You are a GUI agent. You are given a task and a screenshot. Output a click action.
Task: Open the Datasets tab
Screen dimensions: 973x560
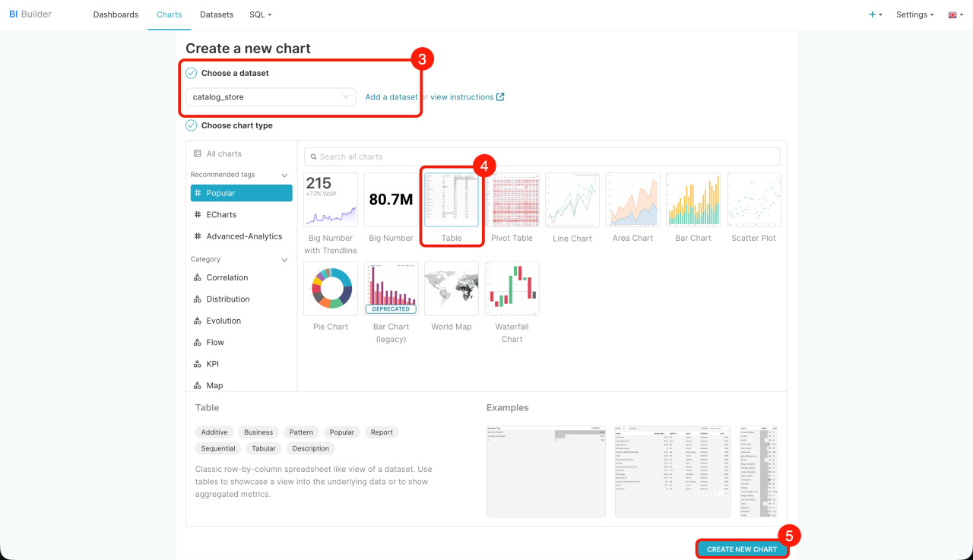[217, 14]
